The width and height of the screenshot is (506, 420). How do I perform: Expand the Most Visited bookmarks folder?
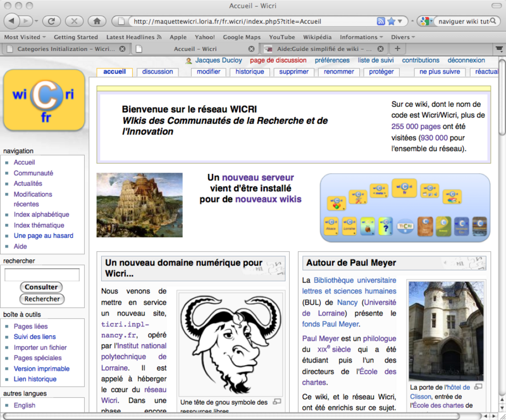point(25,37)
